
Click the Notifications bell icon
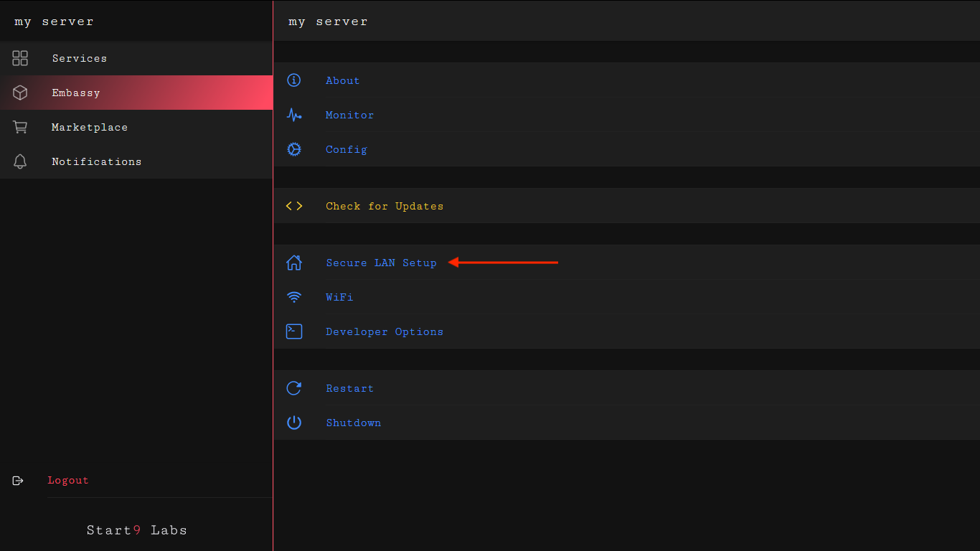[x=20, y=161]
